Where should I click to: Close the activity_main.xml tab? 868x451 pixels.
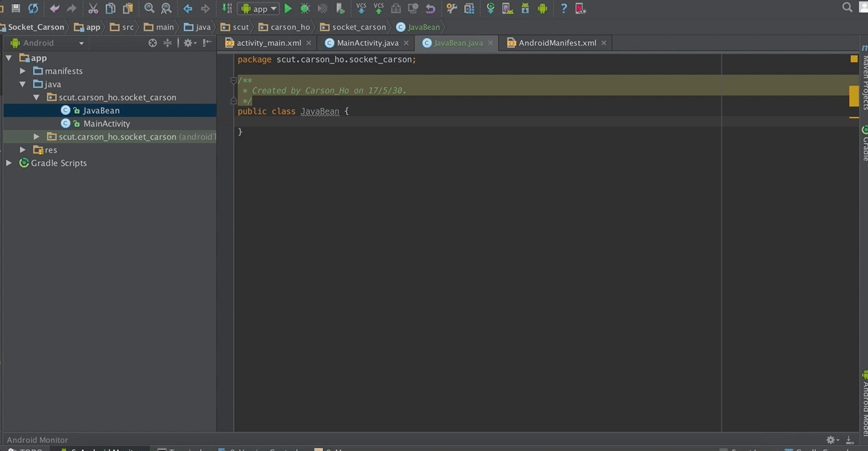tap(309, 43)
